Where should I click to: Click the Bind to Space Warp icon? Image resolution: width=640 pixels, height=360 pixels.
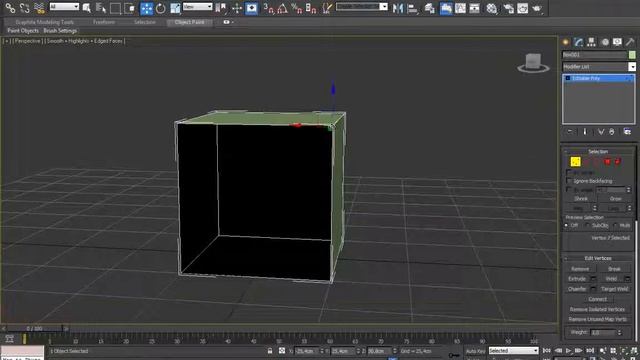click(x=39, y=8)
